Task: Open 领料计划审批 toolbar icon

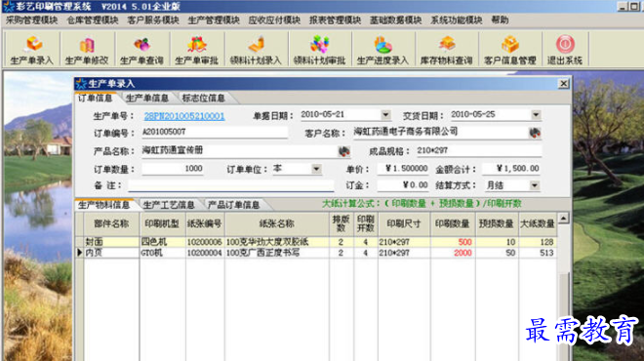Action: [x=319, y=50]
